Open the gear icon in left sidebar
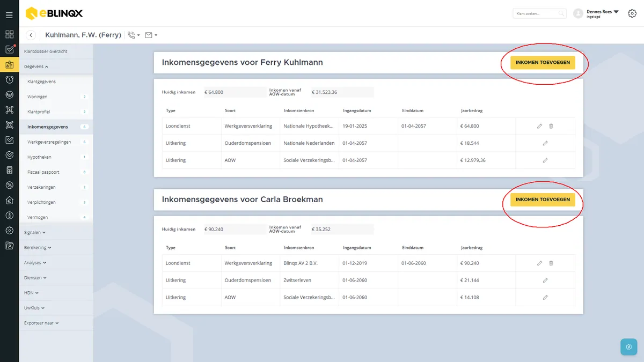The width and height of the screenshot is (644, 362). [9, 230]
